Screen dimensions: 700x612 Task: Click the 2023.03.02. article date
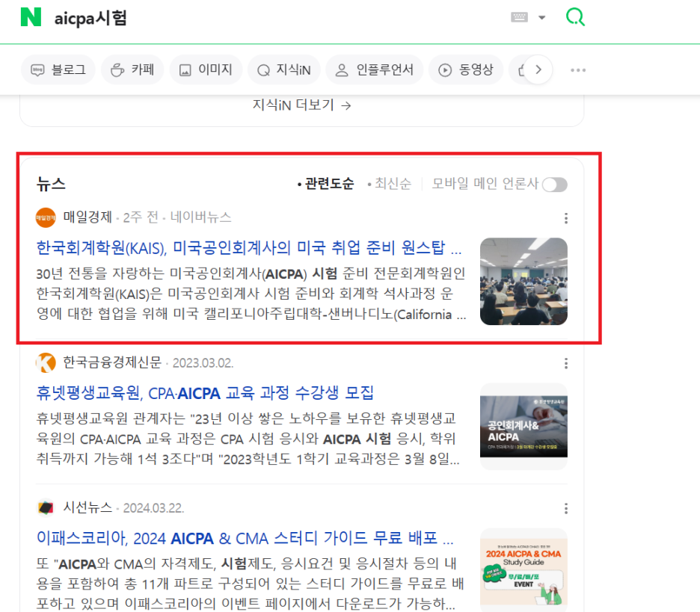click(x=203, y=363)
